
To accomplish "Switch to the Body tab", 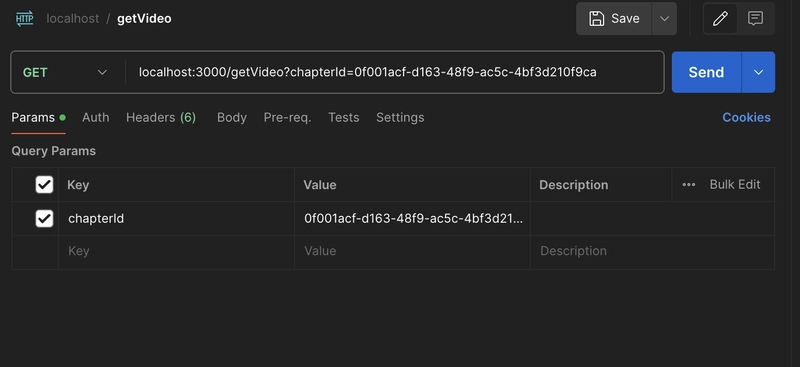I will click(x=232, y=117).
